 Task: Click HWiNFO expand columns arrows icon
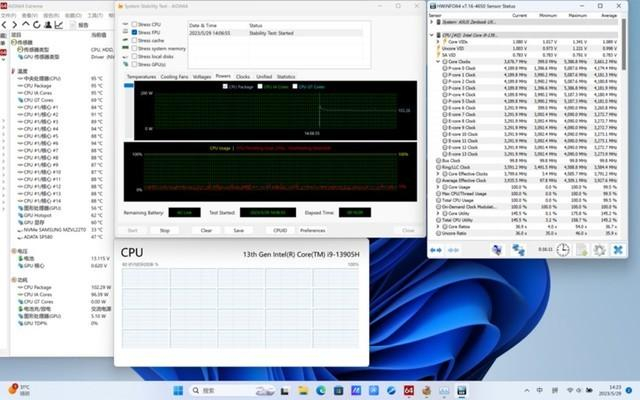click(x=436, y=250)
